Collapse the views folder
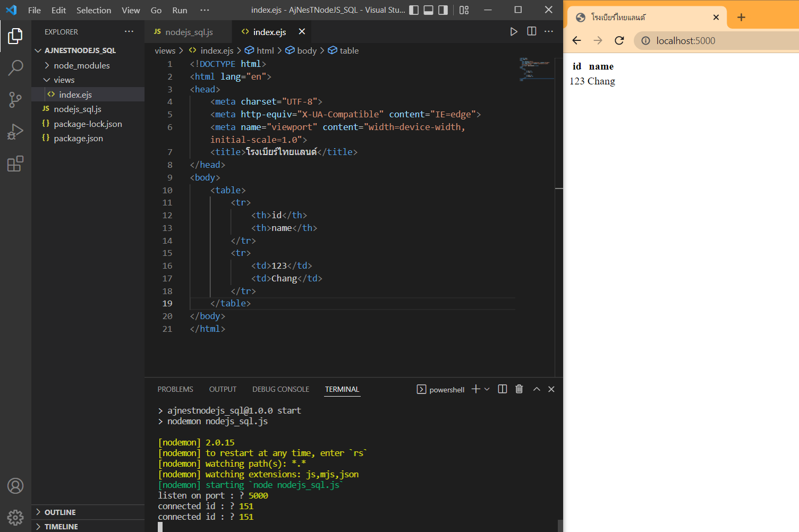799x532 pixels. point(64,80)
